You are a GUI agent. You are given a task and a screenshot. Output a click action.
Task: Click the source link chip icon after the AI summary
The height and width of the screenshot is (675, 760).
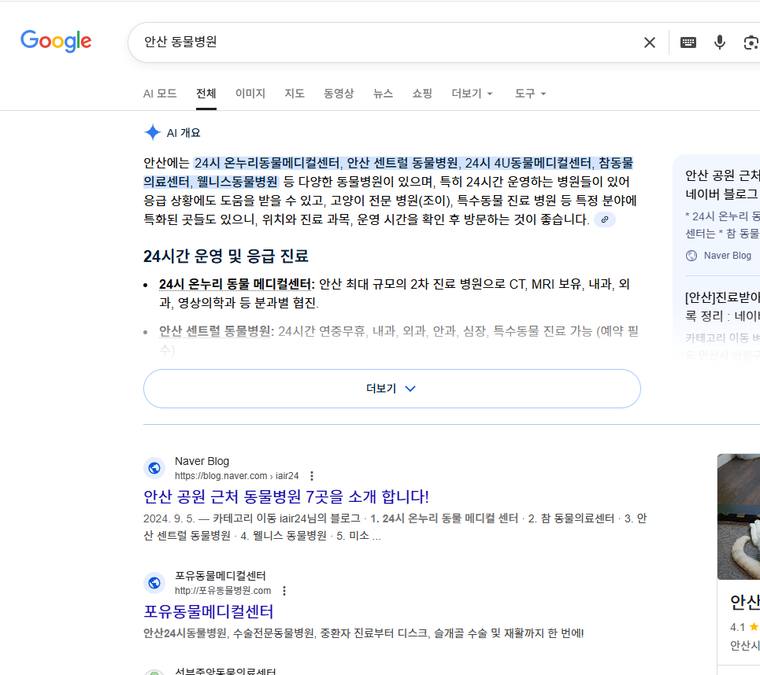[x=604, y=220]
